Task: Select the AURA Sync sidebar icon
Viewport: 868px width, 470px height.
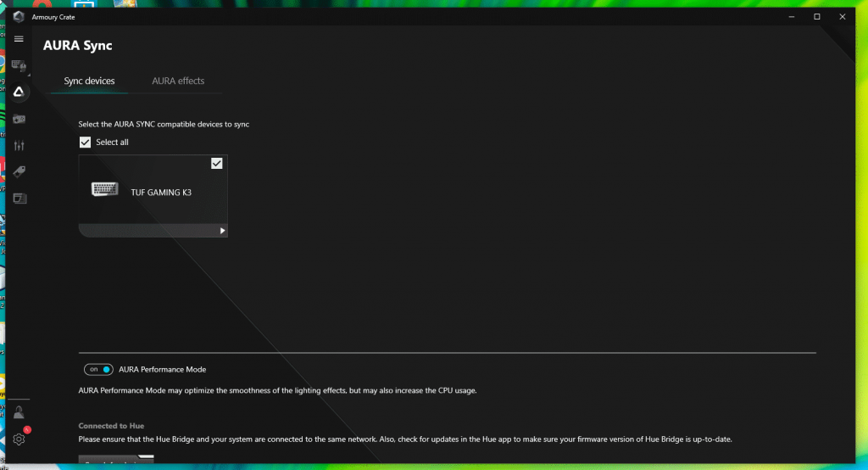Action: pos(19,92)
